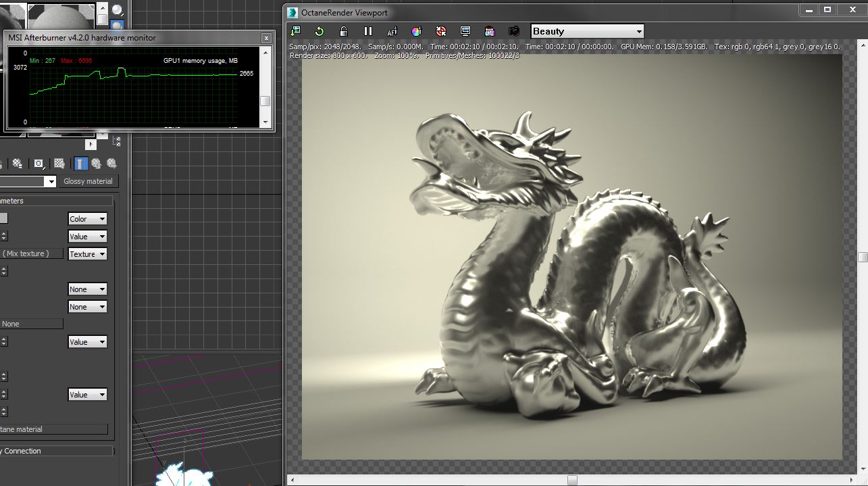Click the Glossy material type button

88,181
